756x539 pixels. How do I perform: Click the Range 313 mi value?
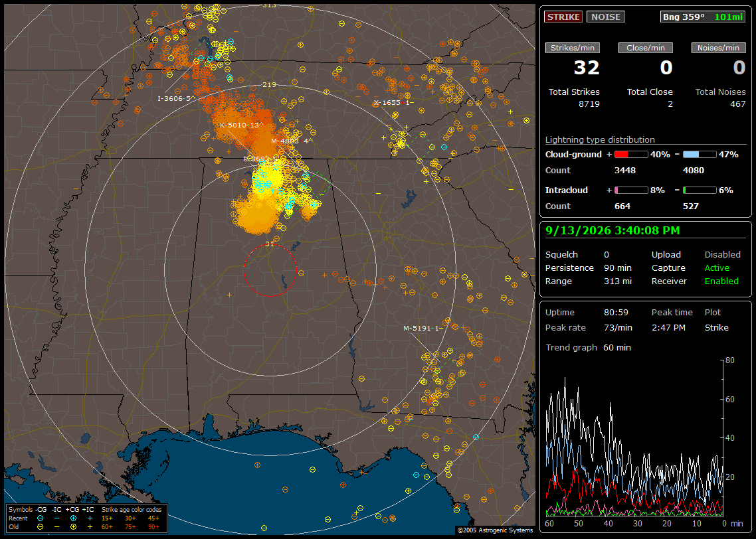click(618, 281)
